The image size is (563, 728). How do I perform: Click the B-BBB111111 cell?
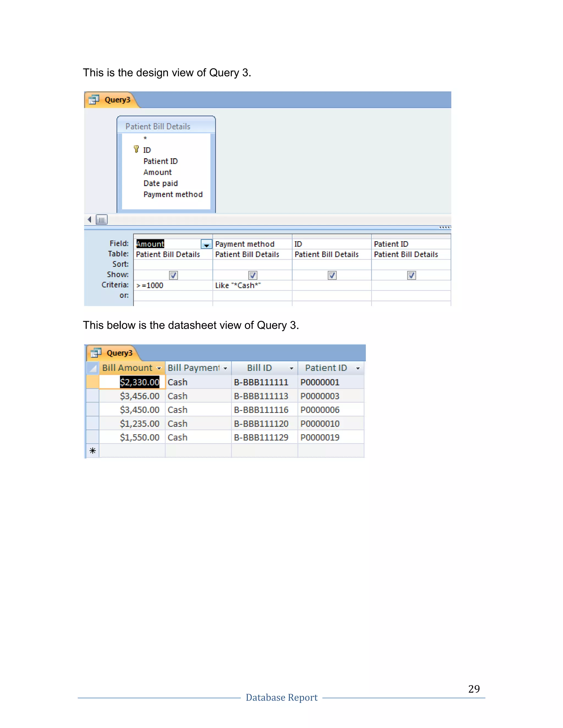coord(264,382)
